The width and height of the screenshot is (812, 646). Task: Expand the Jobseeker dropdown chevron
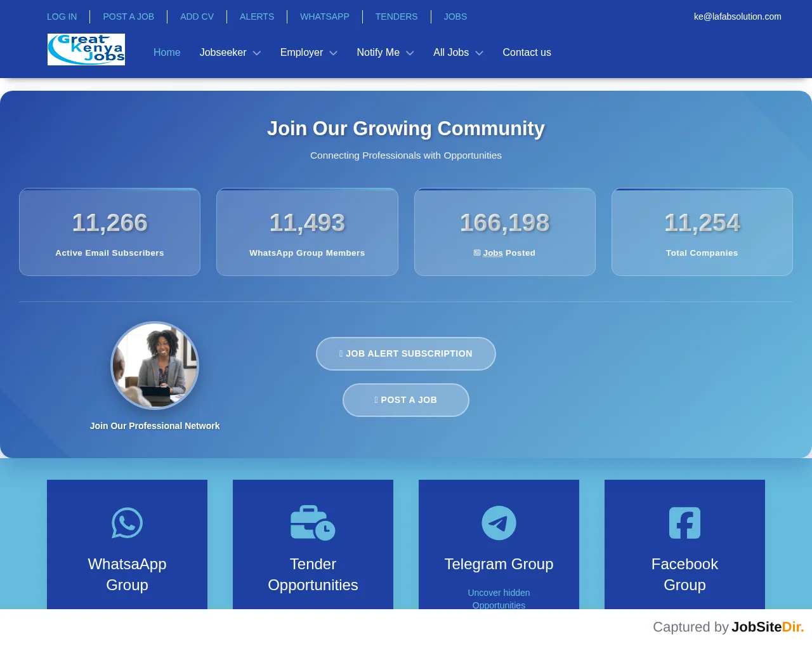pyautogui.click(x=257, y=53)
